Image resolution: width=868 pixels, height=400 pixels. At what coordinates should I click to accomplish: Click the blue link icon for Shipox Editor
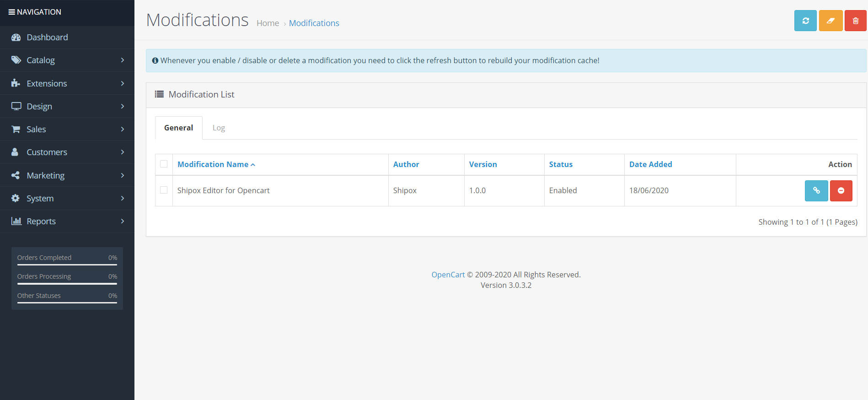[x=816, y=190]
